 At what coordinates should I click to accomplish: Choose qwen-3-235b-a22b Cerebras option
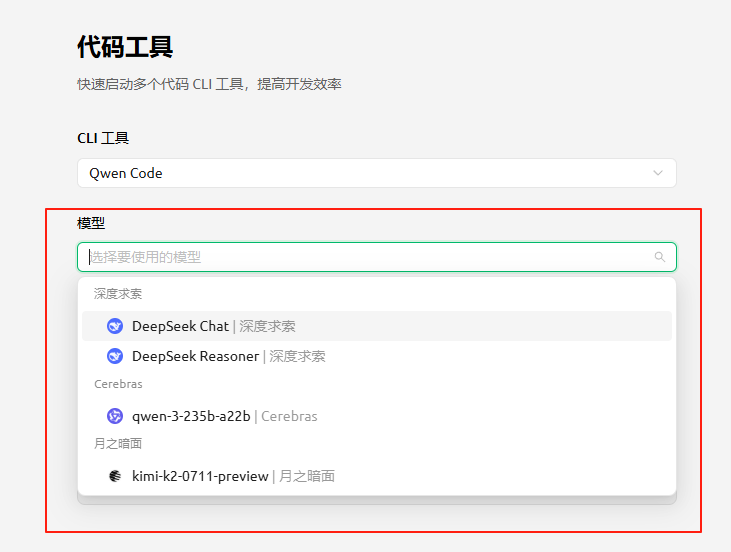pyautogui.click(x=377, y=416)
